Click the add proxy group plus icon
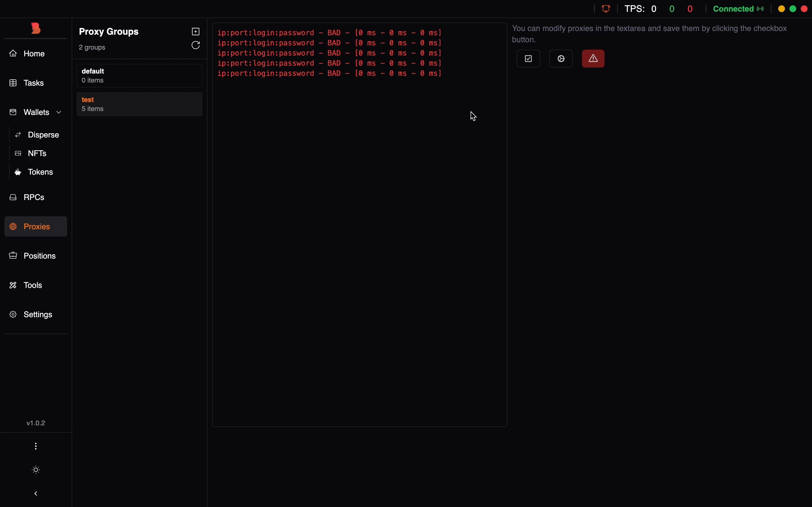812x507 pixels. coord(196,32)
